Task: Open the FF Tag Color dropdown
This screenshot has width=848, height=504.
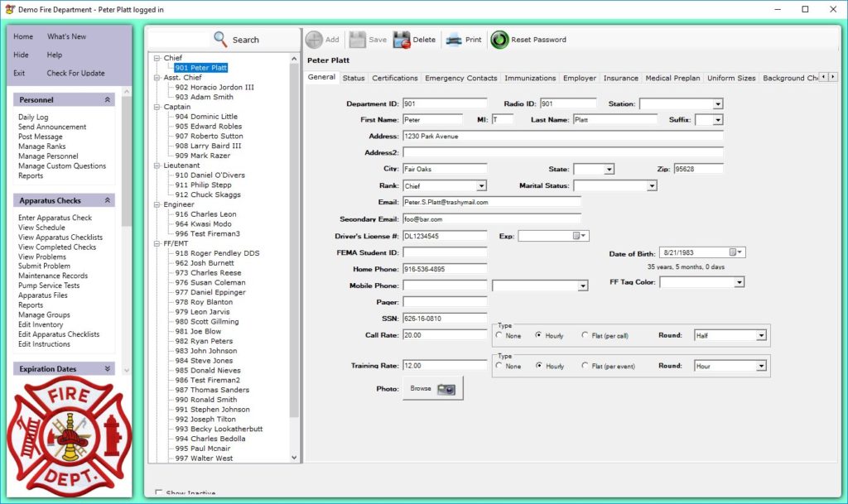Action: click(x=739, y=282)
